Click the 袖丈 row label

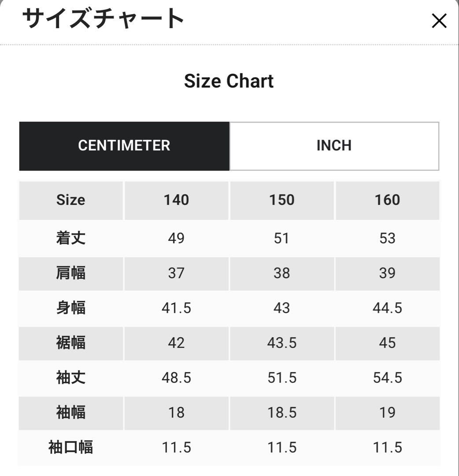coord(71,378)
